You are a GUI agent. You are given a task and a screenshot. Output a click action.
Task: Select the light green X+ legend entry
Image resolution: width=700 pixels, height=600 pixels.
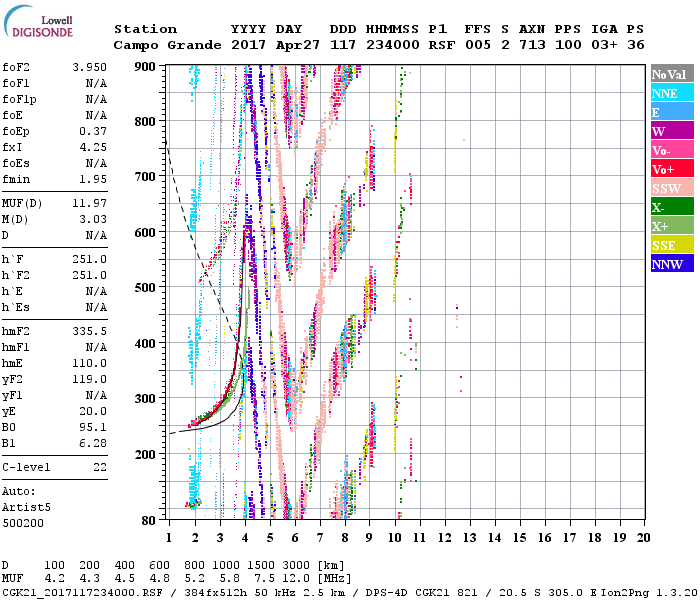pyautogui.click(x=671, y=226)
